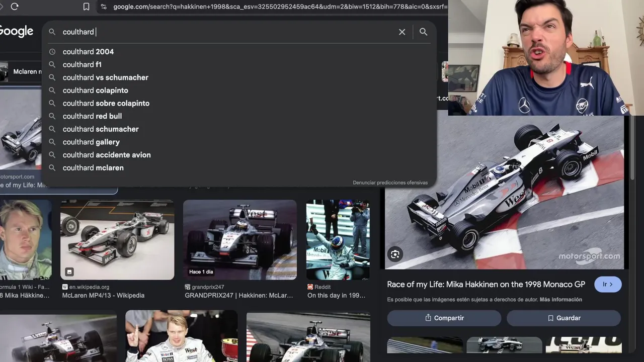The image size is (644, 362).
Task: Click the grandprix247 source icon
Action: (188, 287)
